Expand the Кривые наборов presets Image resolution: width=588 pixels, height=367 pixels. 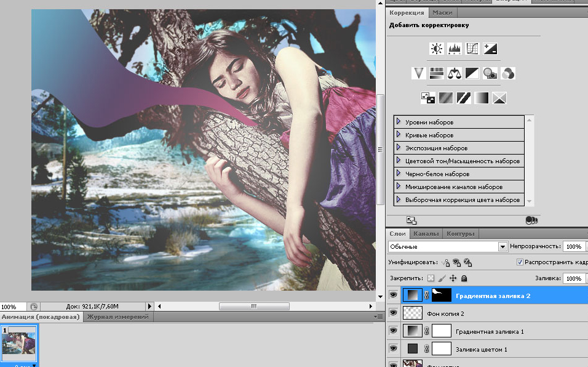pyautogui.click(x=399, y=134)
